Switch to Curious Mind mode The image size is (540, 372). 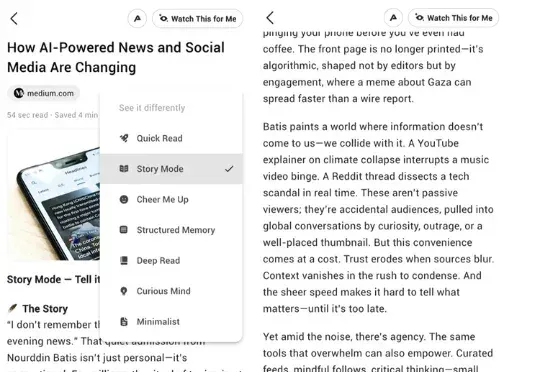171,291
